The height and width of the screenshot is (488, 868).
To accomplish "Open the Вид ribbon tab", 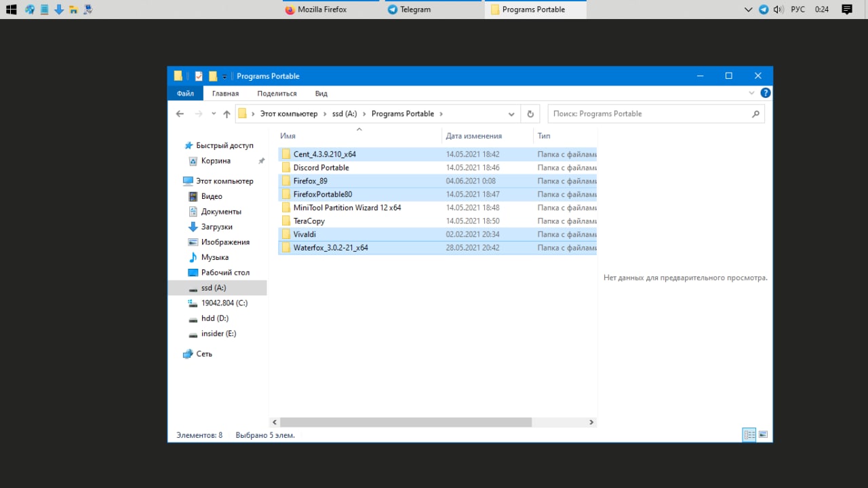I will (x=321, y=94).
